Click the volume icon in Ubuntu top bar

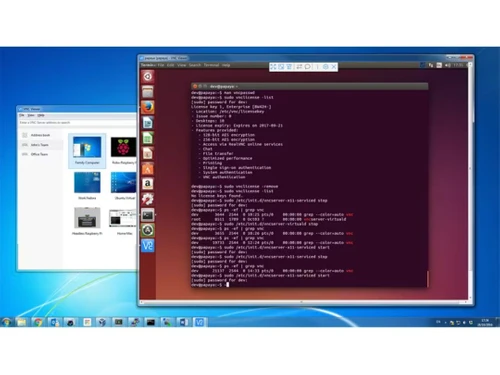[x=447, y=65]
